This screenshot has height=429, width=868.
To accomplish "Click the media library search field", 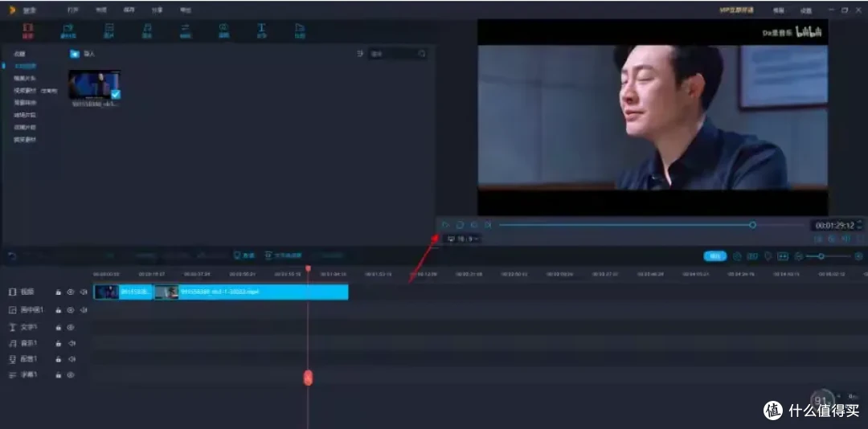I will 398,54.
